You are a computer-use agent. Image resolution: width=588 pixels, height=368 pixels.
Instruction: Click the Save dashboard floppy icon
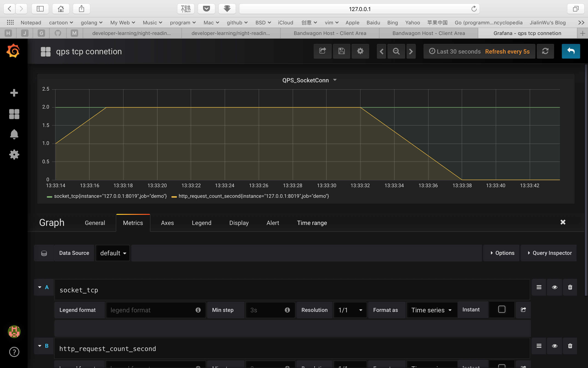[341, 51]
